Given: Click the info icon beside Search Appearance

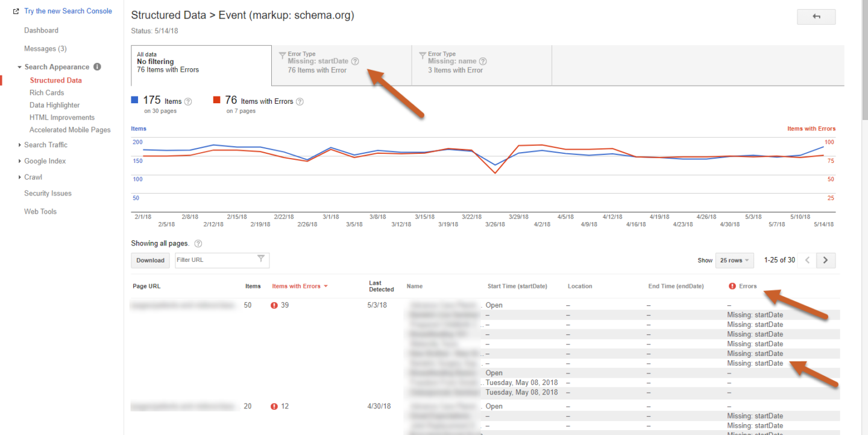Looking at the screenshot, I should [97, 67].
